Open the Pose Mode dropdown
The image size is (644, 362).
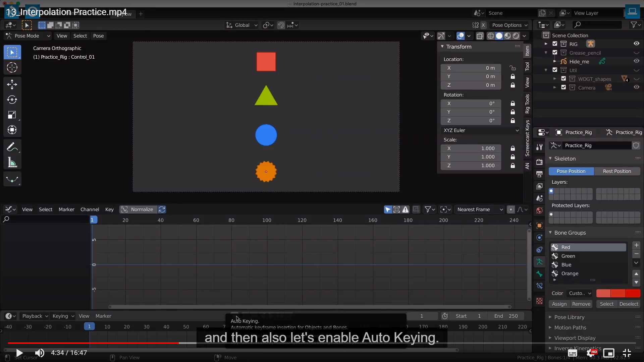pyautogui.click(x=28, y=36)
